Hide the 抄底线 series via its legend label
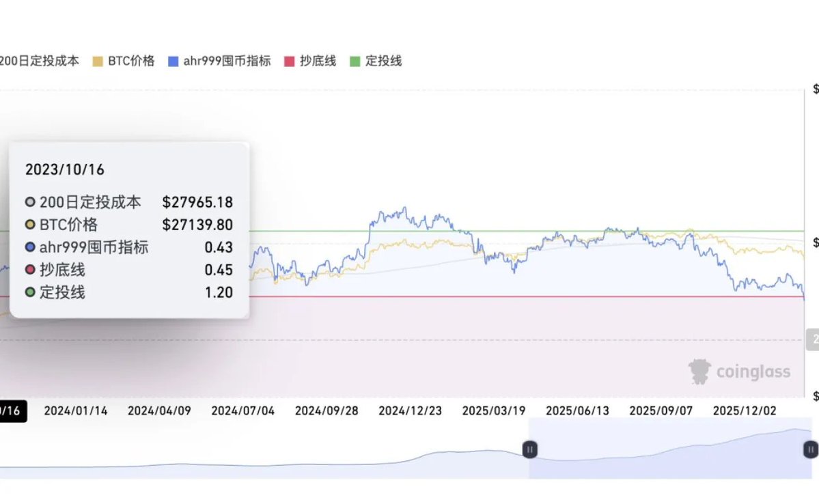819x504 pixels. point(318,61)
